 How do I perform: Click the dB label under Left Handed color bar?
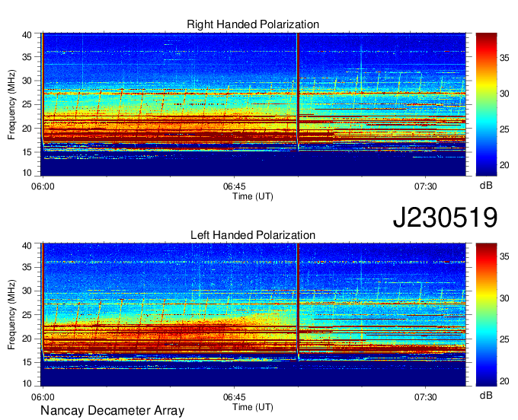486,395
